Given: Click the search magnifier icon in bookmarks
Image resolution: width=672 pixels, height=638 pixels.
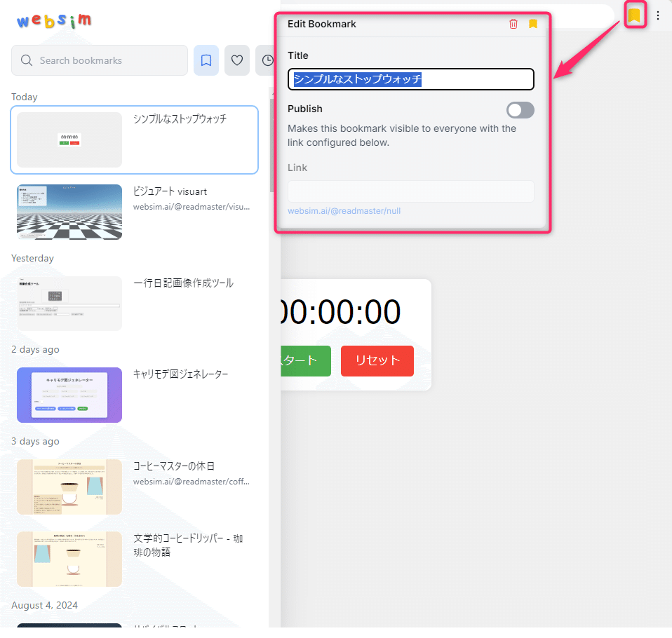Looking at the screenshot, I should click(27, 60).
